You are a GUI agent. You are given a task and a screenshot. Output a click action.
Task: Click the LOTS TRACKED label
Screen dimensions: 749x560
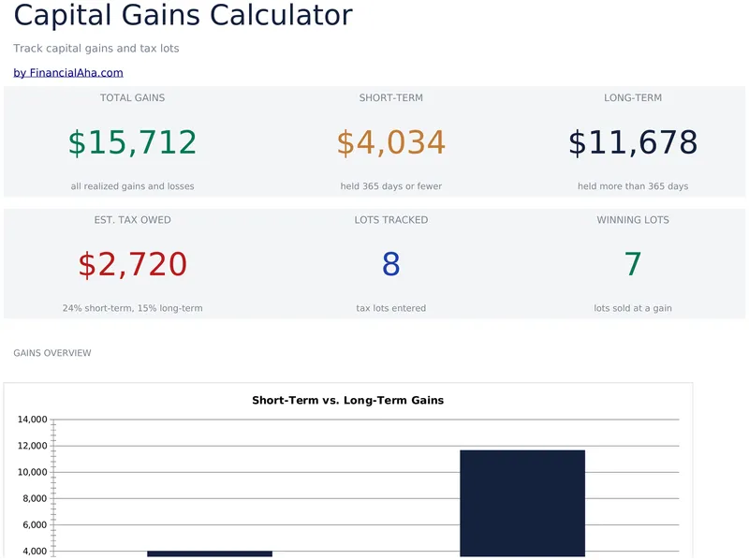(390, 220)
